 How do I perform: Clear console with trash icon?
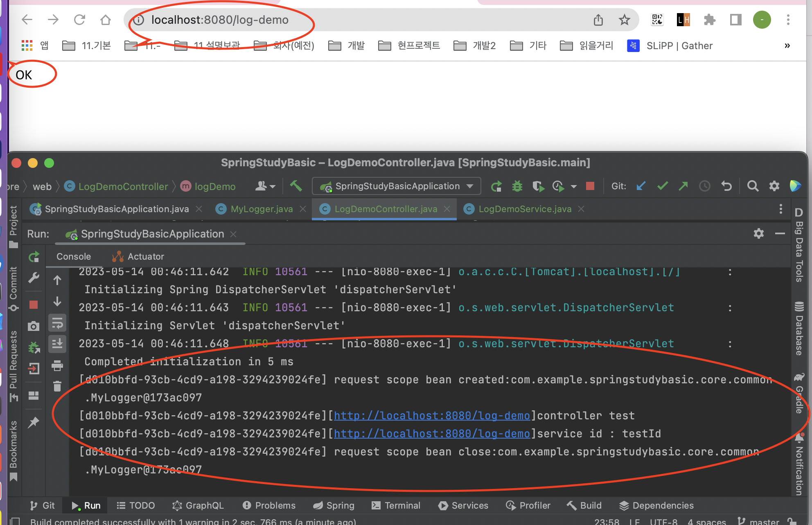pos(57,386)
